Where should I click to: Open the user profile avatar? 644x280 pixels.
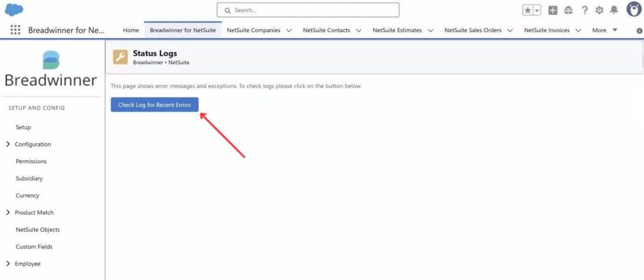[x=634, y=9]
